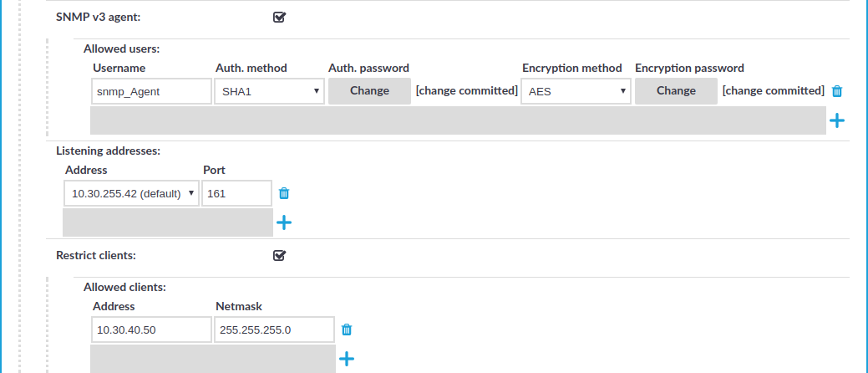Select the empty gray row under Listening addresses
This screenshot has width=868, height=373.
tap(168, 222)
